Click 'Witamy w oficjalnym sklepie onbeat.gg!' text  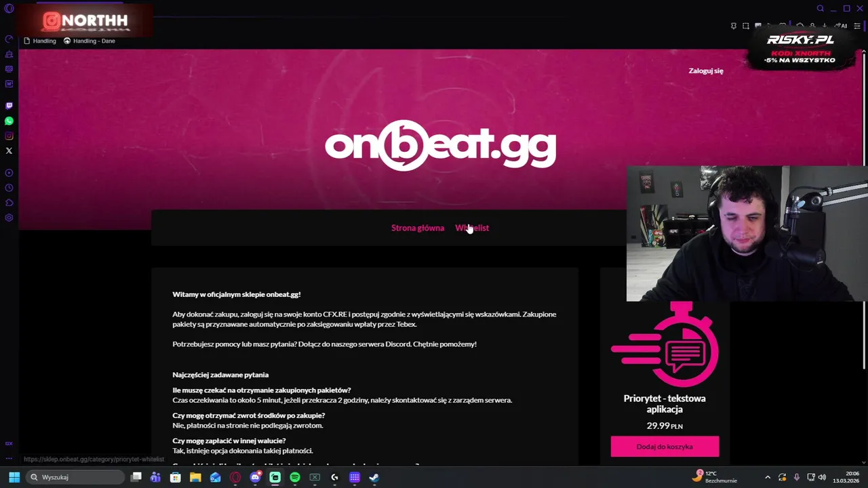point(236,294)
